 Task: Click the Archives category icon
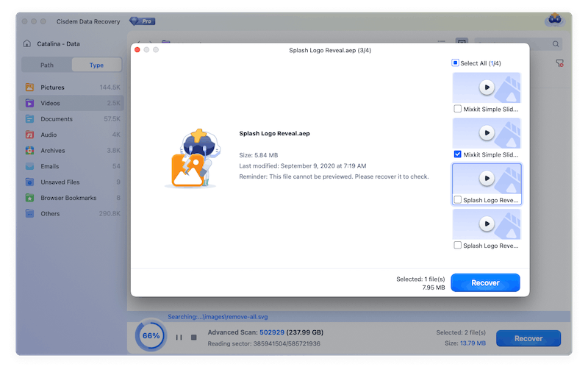point(29,151)
